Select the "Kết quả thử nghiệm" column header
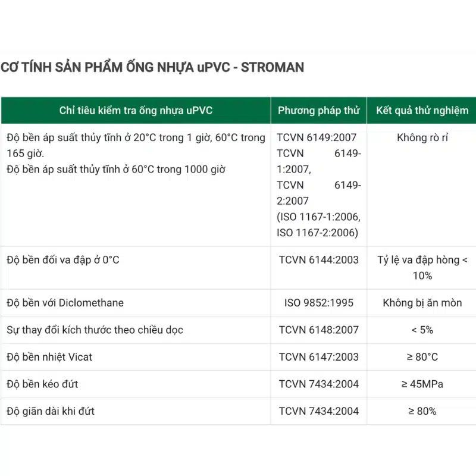 422,111
